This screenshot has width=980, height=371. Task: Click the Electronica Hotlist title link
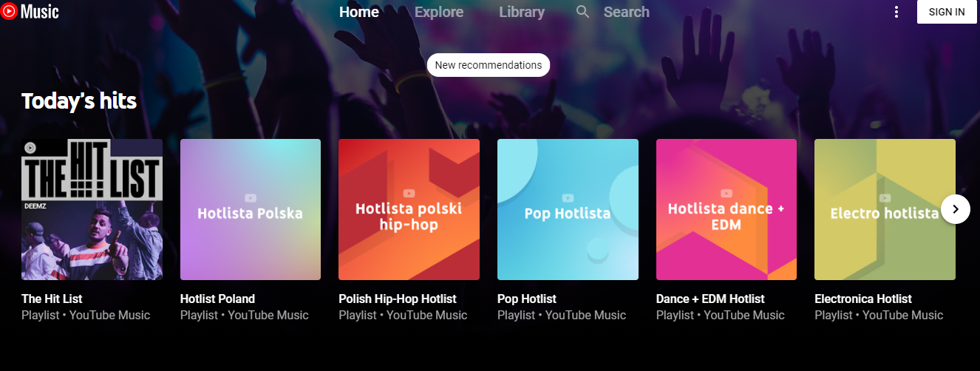863,299
